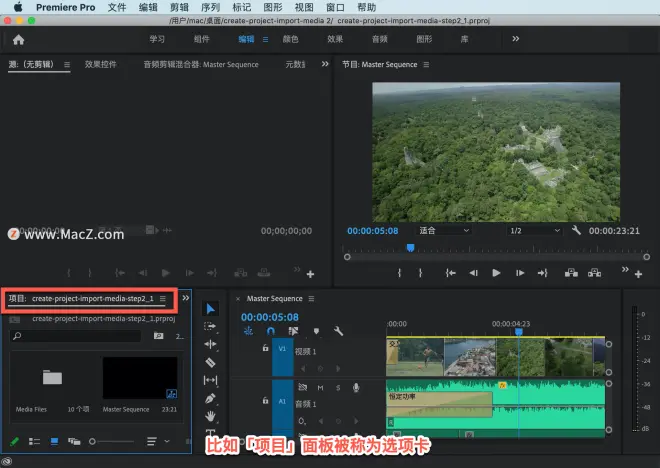Toggle the nest sequence insert mode icon

tap(248, 331)
